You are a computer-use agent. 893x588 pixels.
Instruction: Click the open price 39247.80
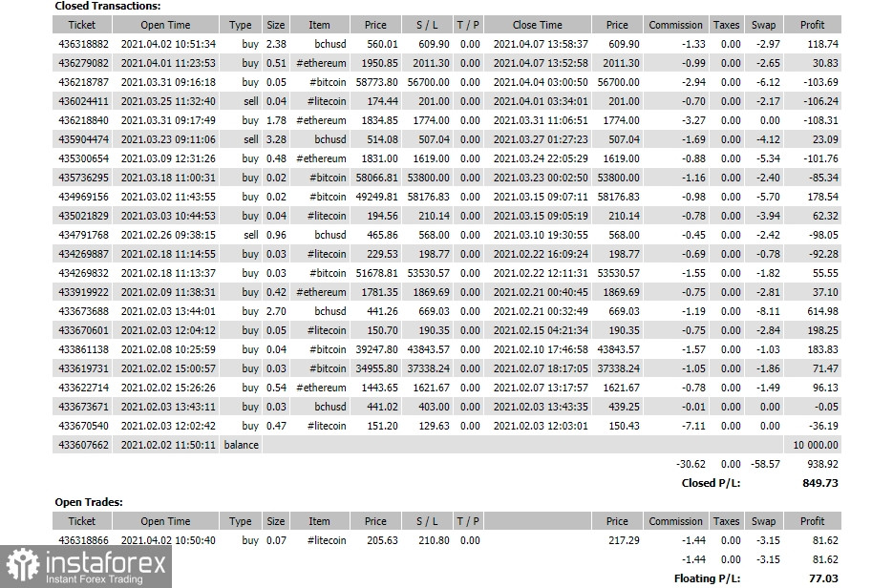376,349
